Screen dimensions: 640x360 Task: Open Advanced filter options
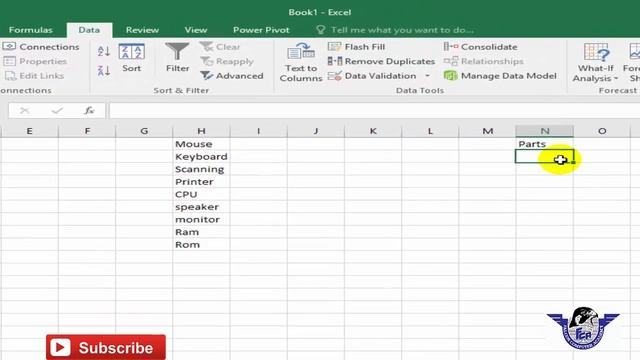pos(232,76)
